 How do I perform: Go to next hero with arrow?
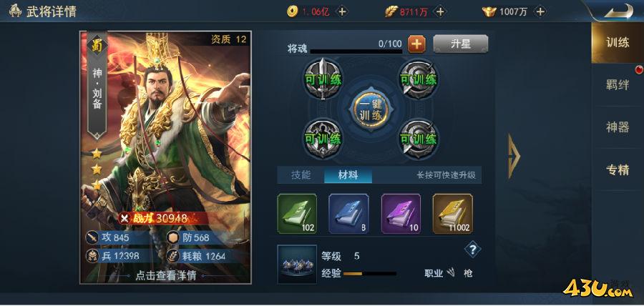click(x=513, y=156)
